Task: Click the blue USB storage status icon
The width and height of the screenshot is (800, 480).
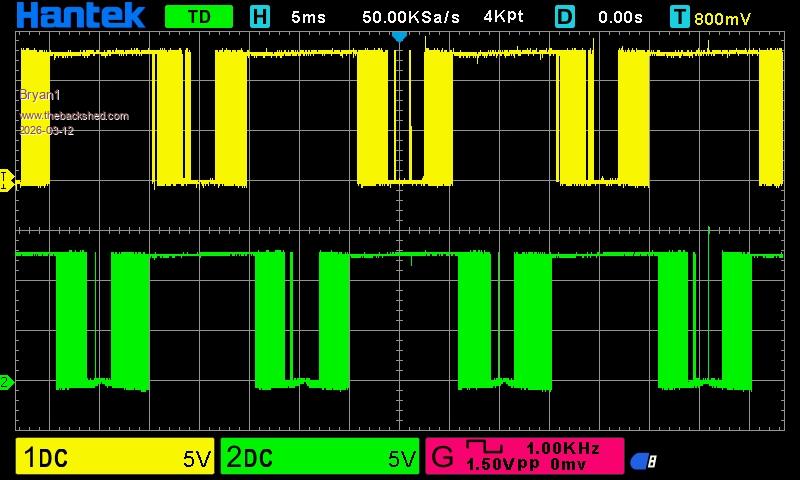Action: coord(643,460)
